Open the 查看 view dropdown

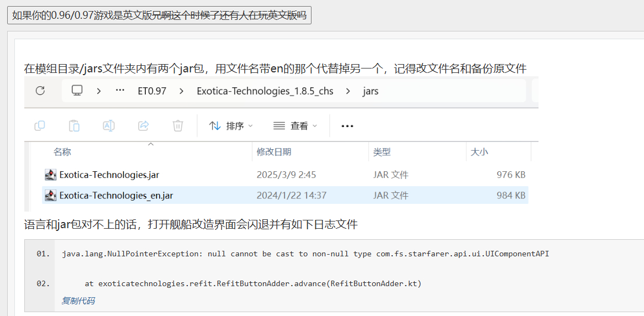pos(295,126)
